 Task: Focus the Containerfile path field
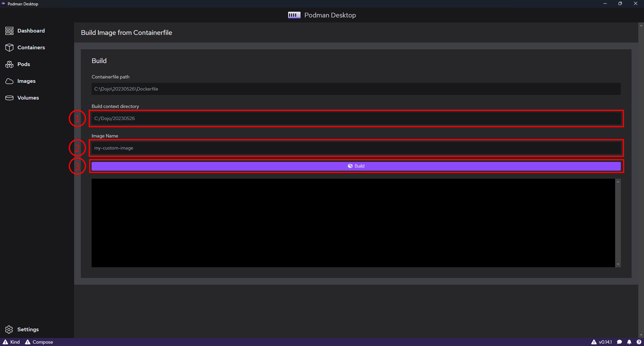tap(356, 89)
